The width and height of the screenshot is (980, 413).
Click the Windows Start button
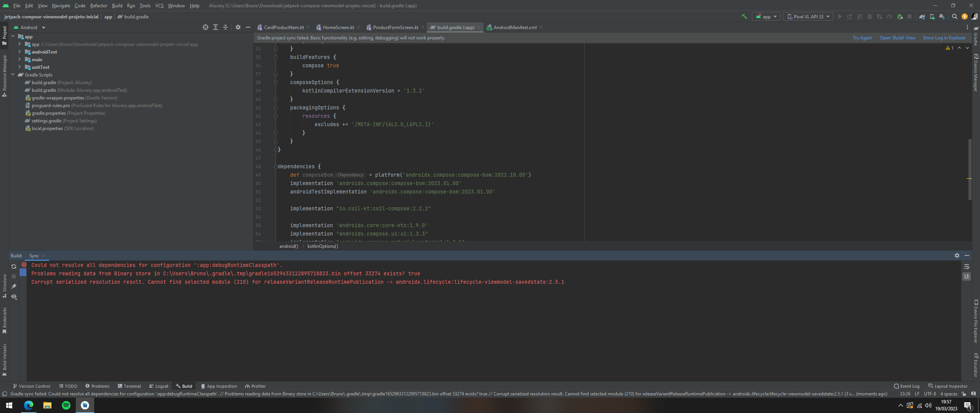[x=9, y=405]
